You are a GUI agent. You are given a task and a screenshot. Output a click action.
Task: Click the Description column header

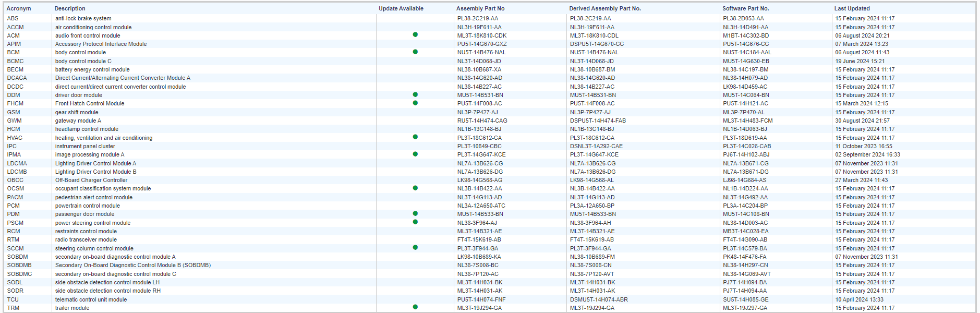[x=70, y=8]
